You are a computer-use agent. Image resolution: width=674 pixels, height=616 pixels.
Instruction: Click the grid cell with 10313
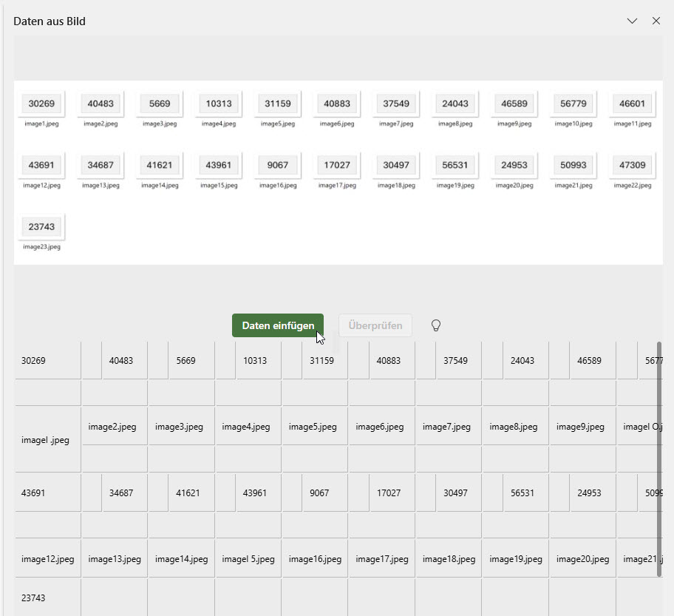[255, 361]
